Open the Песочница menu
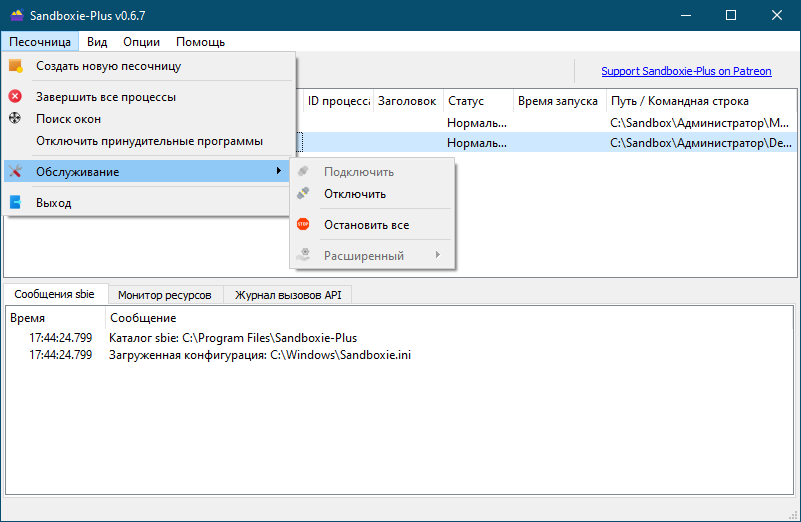Screen dimensions: 801x522 [40, 42]
